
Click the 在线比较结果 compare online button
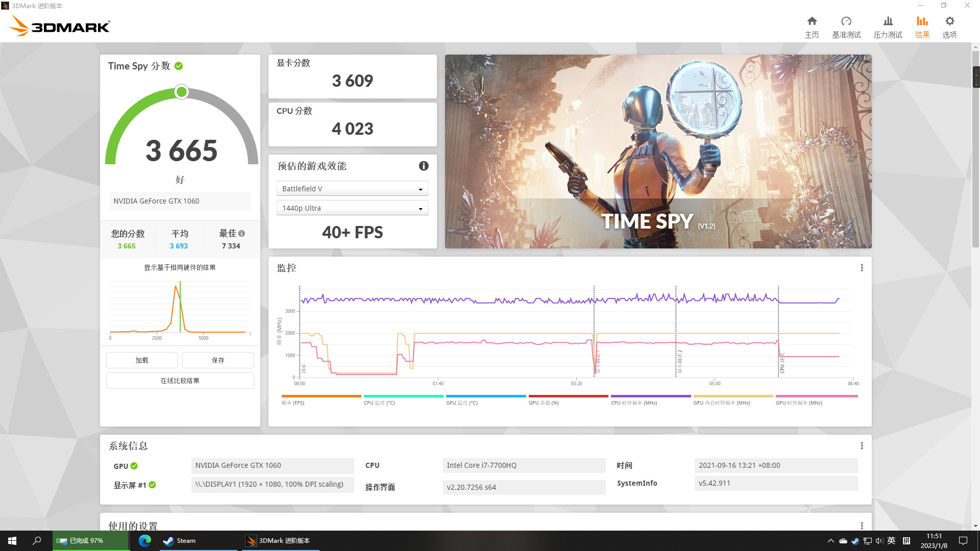(x=180, y=381)
